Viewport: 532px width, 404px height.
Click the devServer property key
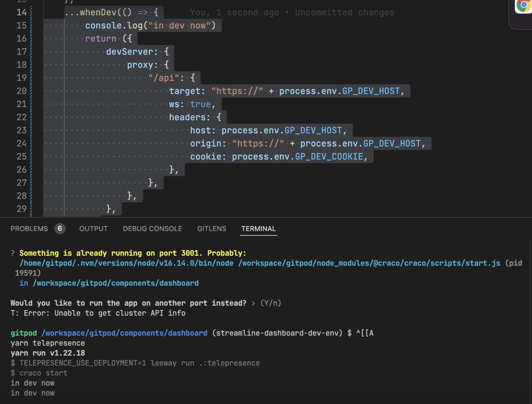129,52
